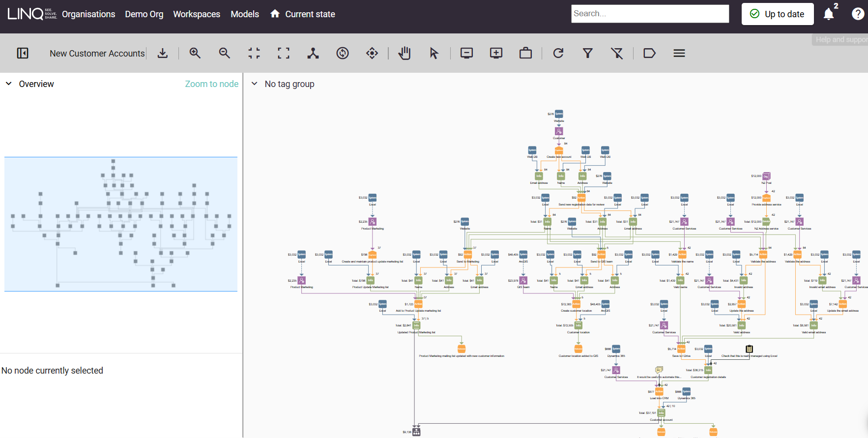The image size is (868, 438).
Task: Select the Load into CRM action node
Action: [x=659, y=392]
